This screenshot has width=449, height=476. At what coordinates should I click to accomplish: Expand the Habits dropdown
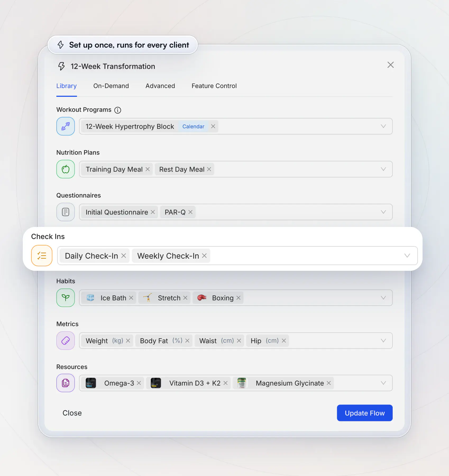pos(383,298)
